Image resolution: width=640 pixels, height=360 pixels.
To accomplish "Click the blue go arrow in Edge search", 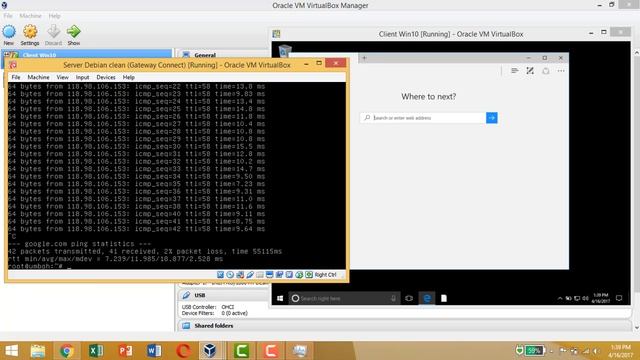I will [x=492, y=118].
